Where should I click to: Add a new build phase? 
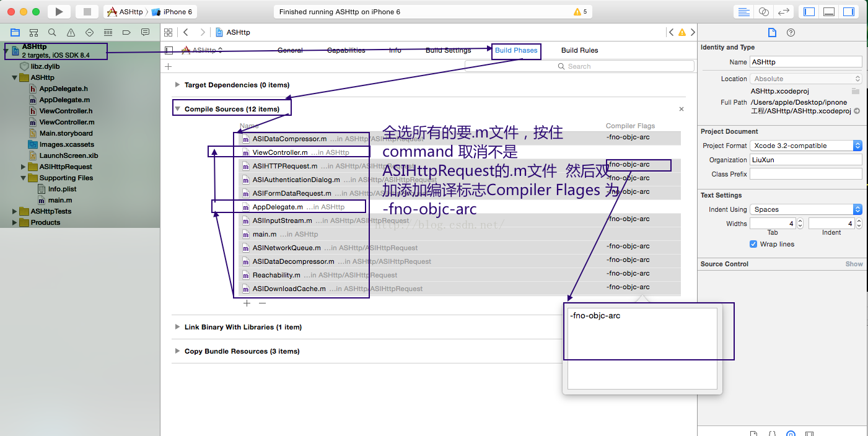click(x=168, y=66)
